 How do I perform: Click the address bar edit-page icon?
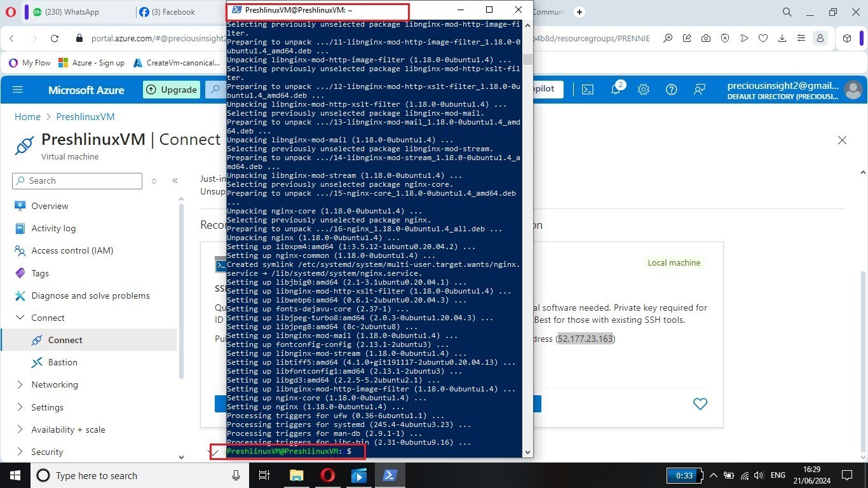(687, 38)
